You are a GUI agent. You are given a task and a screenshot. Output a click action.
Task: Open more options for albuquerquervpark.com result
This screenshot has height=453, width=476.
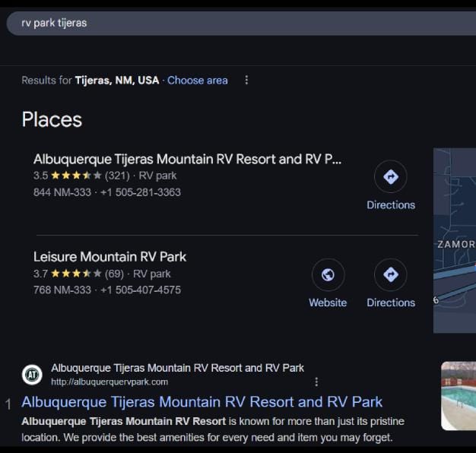316,382
